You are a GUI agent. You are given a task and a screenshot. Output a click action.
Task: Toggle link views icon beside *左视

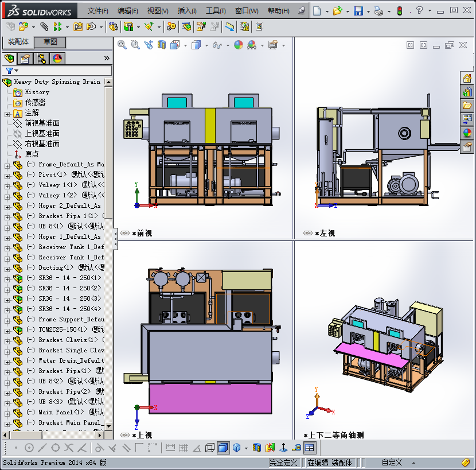308,233
